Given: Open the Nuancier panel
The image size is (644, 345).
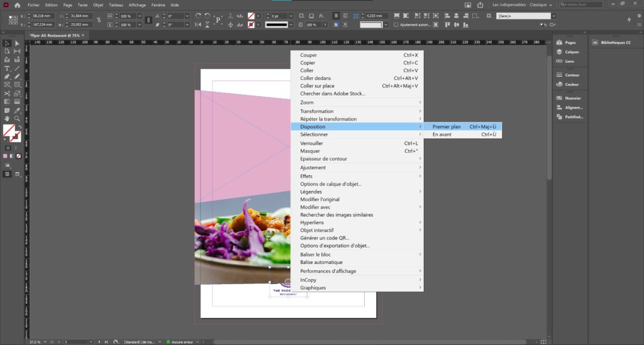Looking at the screenshot, I should tap(569, 99).
